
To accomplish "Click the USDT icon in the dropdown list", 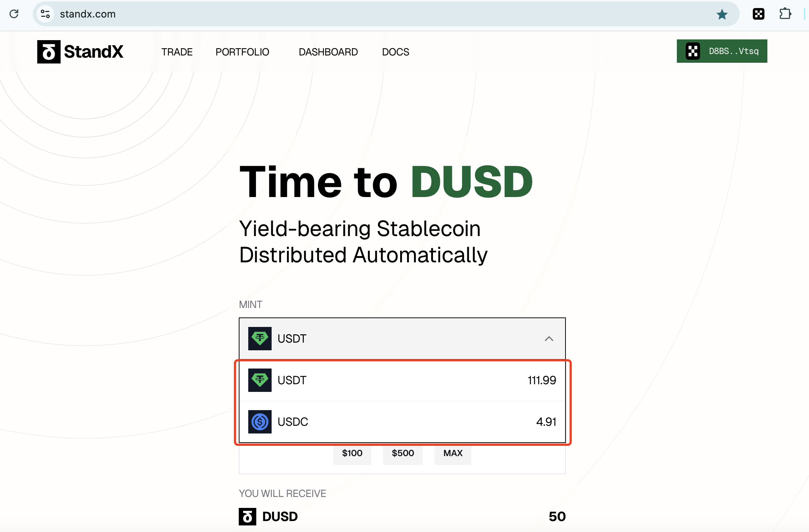I will point(260,380).
